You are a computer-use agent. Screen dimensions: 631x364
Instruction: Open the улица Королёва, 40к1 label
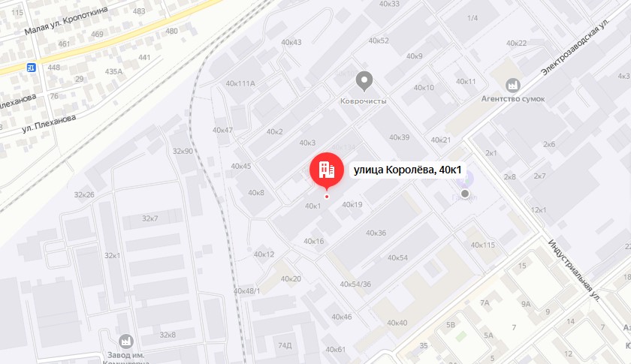(407, 170)
